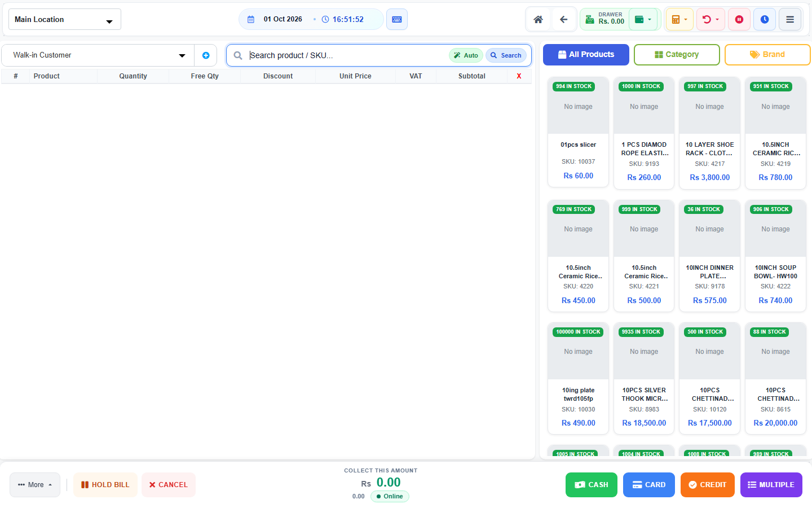
Task: Add the 01pcs slicer product card
Action: tap(579, 132)
